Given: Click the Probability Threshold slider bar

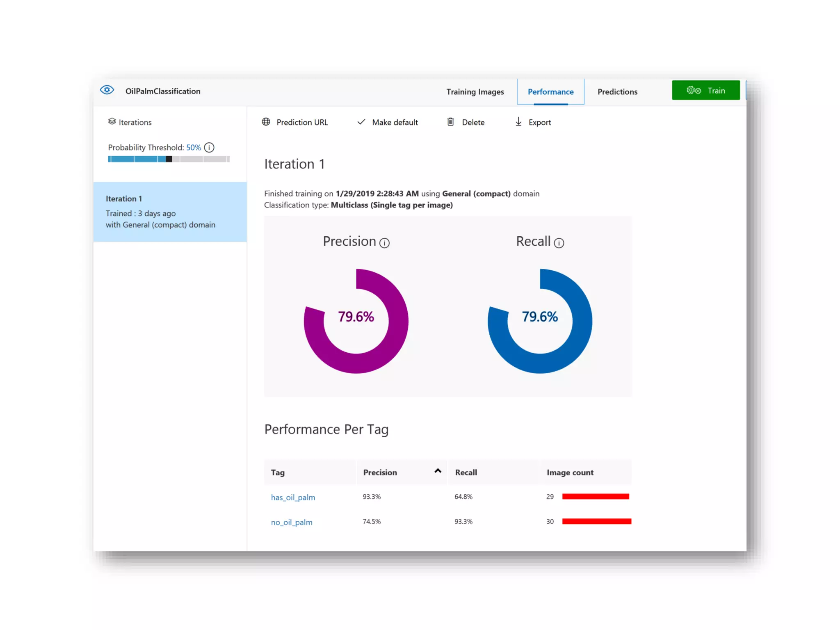Looking at the screenshot, I should 169,159.
